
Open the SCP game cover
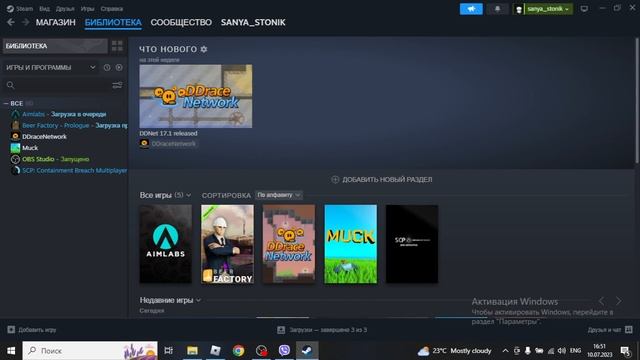tap(412, 244)
